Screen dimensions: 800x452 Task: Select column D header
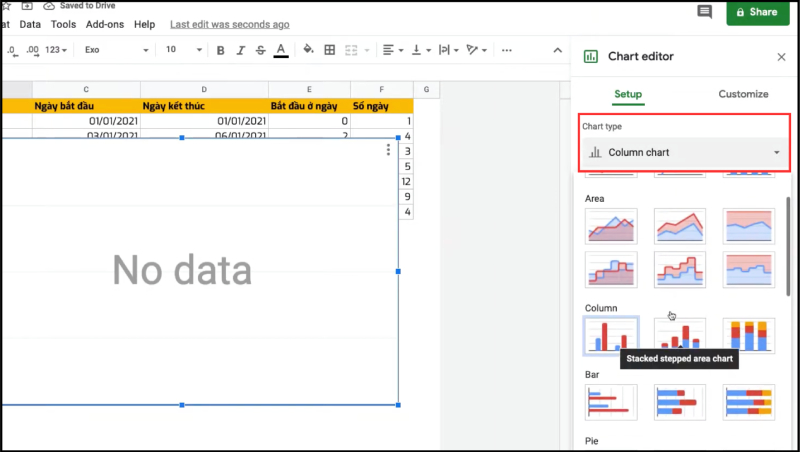click(204, 89)
